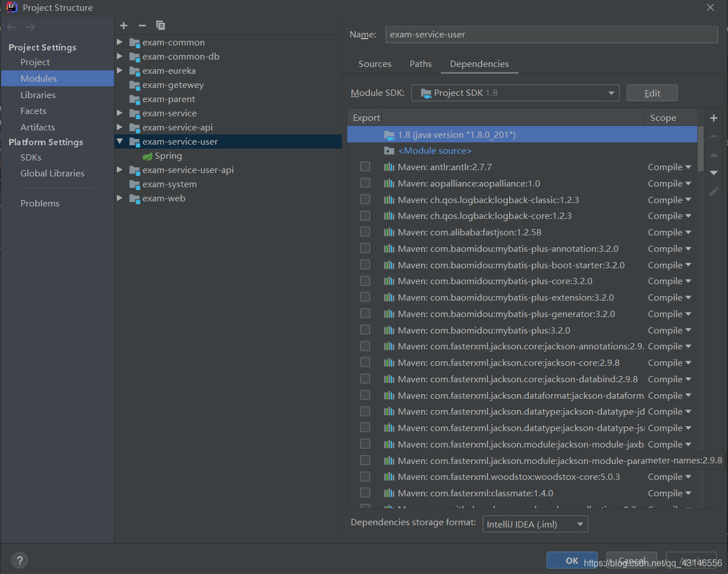The width and height of the screenshot is (728, 574).
Task: Open the scope dropdown for fastjson
Action: pos(670,233)
